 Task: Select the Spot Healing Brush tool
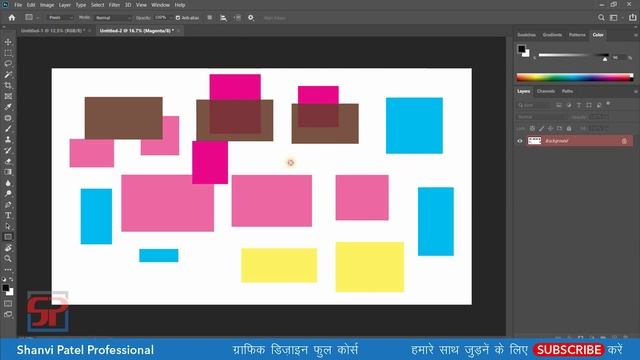[8, 118]
